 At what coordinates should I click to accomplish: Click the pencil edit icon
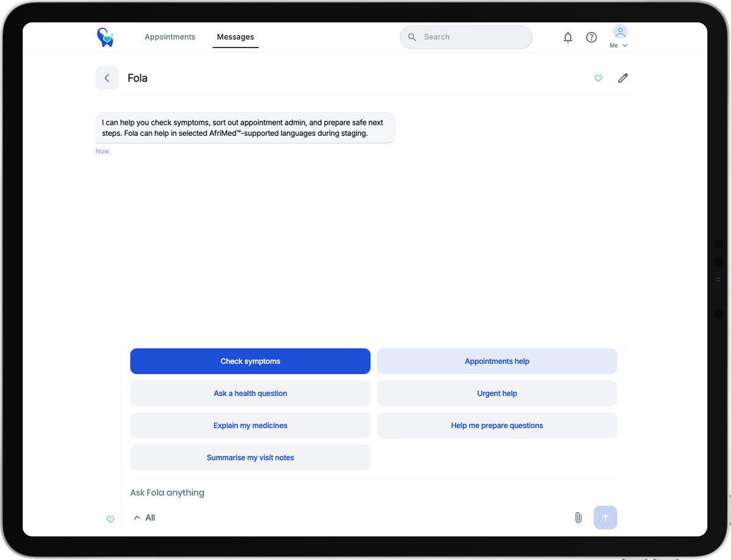pyautogui.click(x=623, y=78)
